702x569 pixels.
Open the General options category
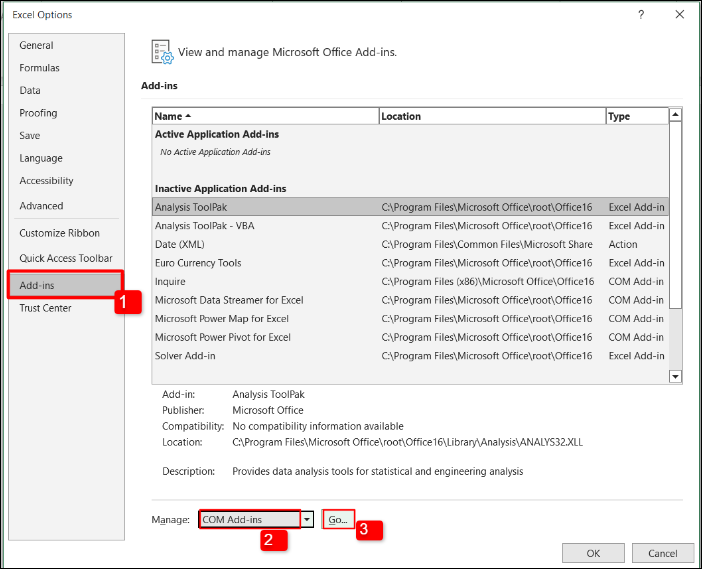coord(37,46)
